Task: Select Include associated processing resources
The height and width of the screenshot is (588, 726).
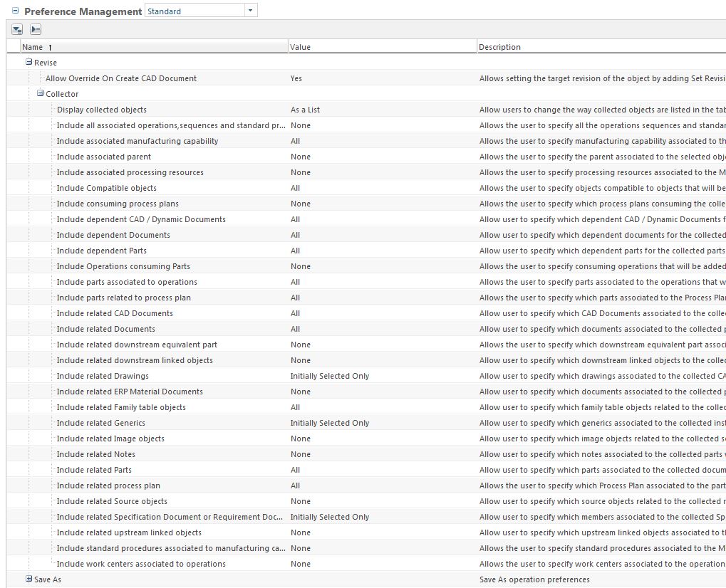Action: pyautogui.click(x=130, y=172)
